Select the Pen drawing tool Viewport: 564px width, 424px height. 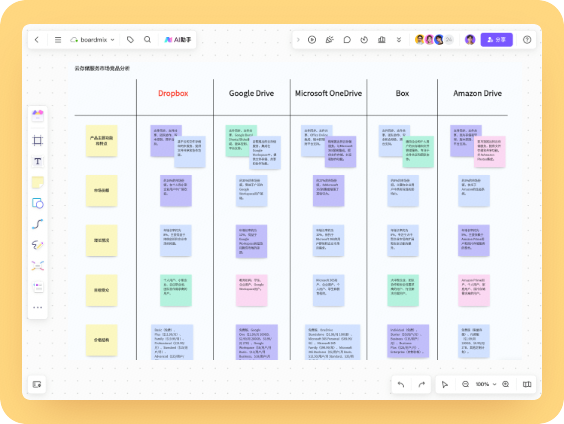[x=38, y=245]
